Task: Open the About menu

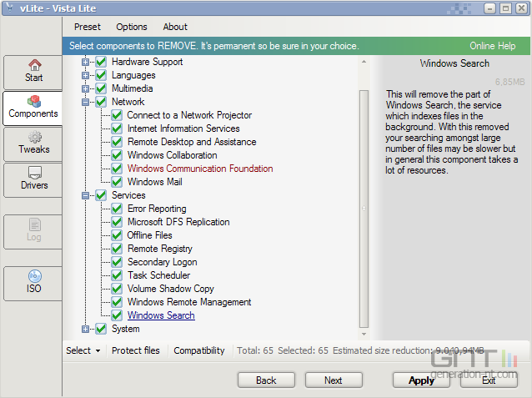Action: [175, 27]
